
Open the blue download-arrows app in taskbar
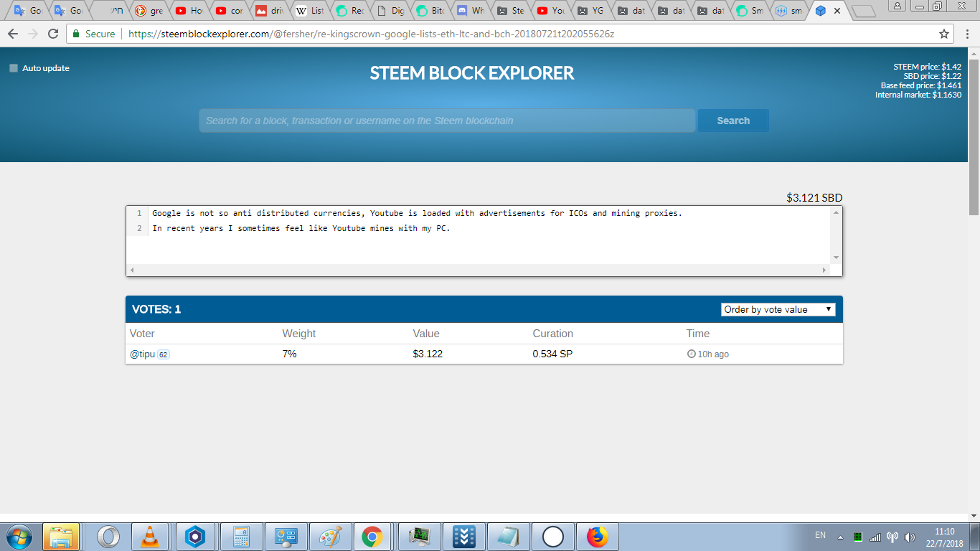coord(464,537)
